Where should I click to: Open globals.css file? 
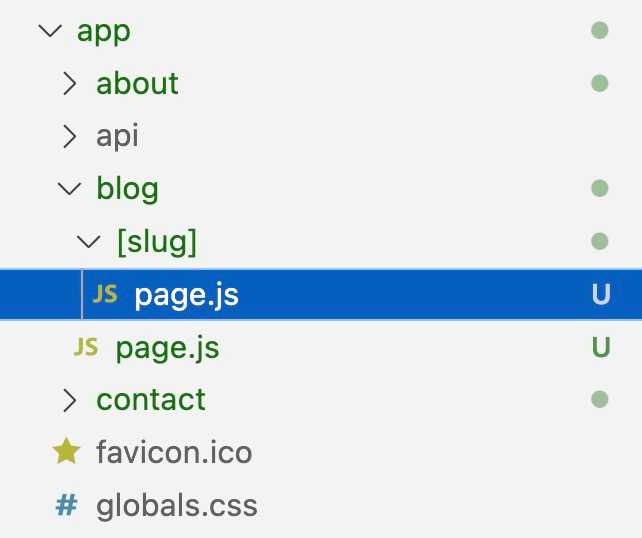tap(177, 505)
